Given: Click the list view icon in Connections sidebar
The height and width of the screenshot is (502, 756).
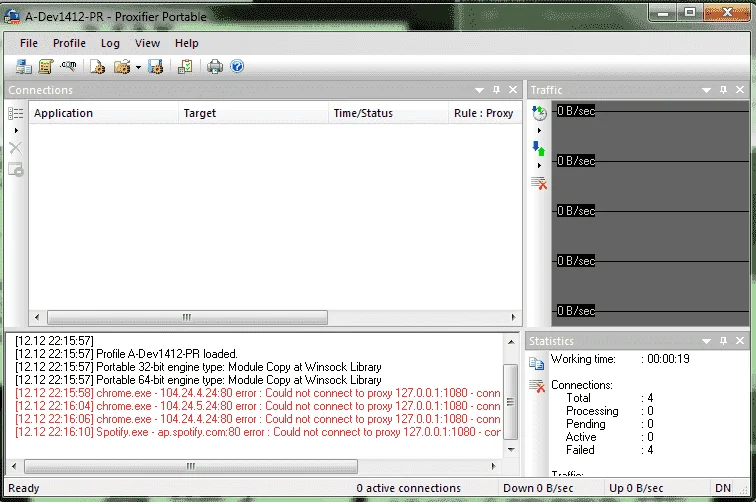Looking at the screenshot, I should [15, 113].
